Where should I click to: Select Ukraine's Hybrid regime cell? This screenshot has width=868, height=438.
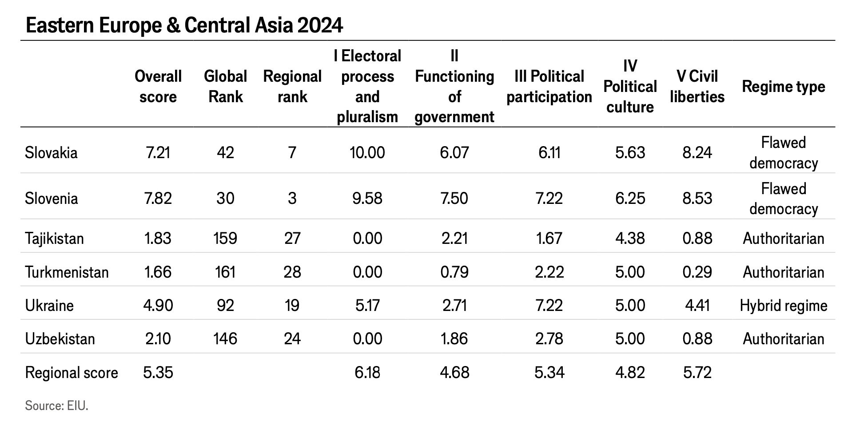pyautogui.click(x=783, y=306)
